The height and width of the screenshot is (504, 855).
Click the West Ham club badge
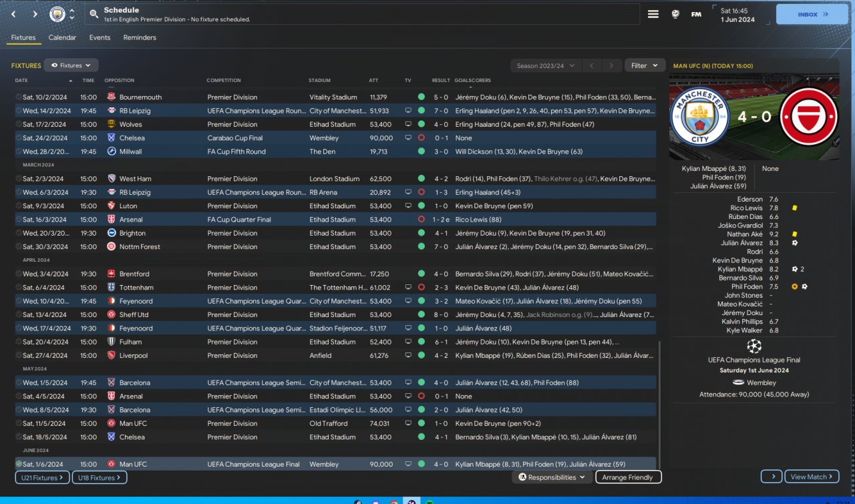coord(112,179)
